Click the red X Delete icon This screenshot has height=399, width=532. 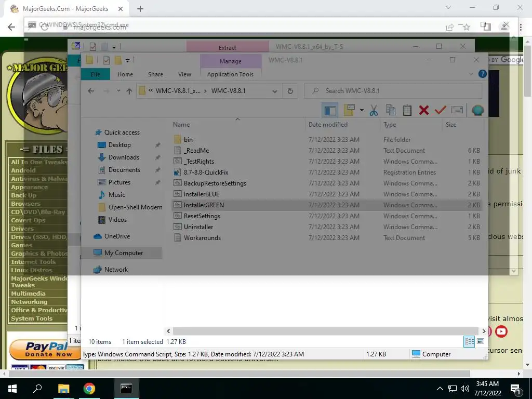[x=424, y=110]
